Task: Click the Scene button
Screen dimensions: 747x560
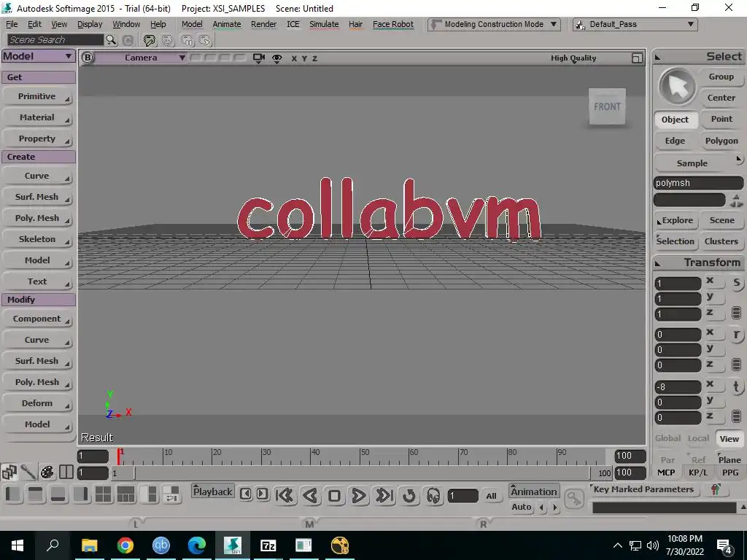Action: tap(721, 220)
